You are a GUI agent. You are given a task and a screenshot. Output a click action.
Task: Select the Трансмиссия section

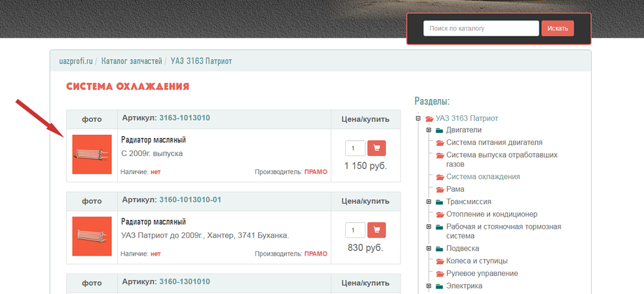pyautogui.click(x=469, y=201)
